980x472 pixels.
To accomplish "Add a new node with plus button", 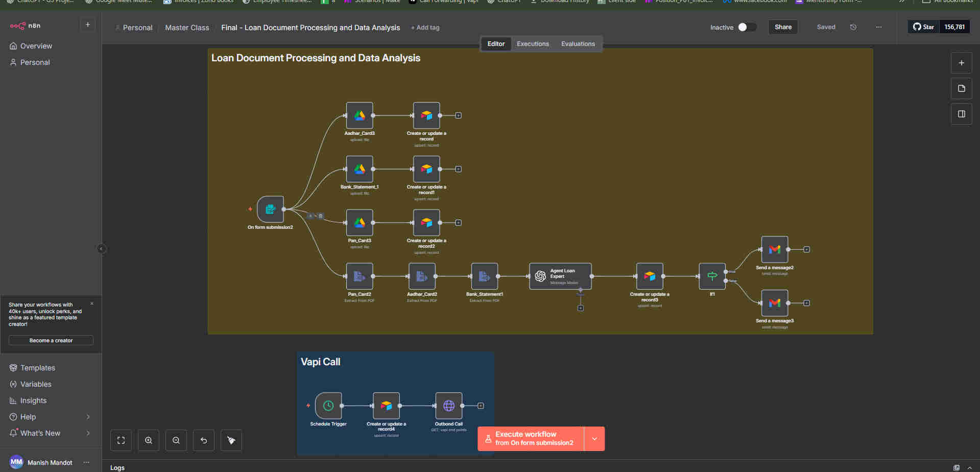I will 961,63.
